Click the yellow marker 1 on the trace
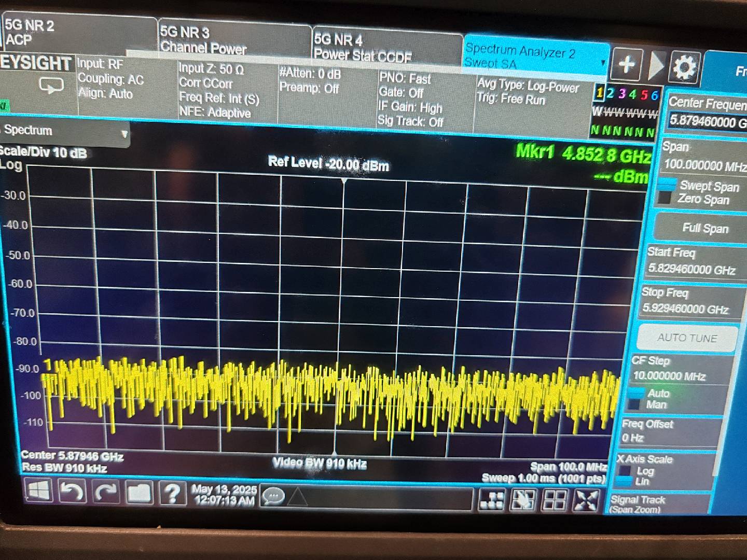747x560 pixels. (x=48, y=365)
